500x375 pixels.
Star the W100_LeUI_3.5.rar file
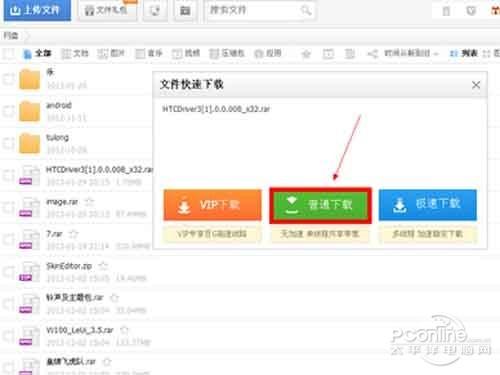pos(124,330)
